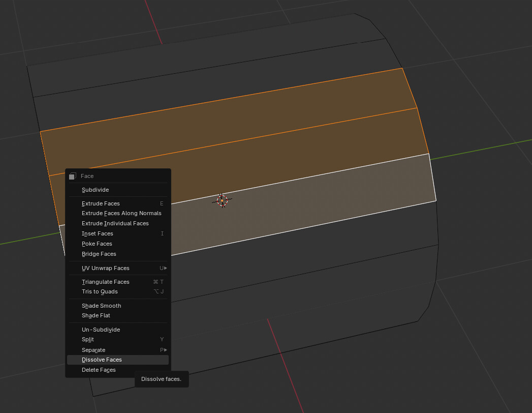The image size is (532, 413).
Task: Open the UV Unwrap Faces submenu
Action: pyautogui.click(x=118, y=269)
